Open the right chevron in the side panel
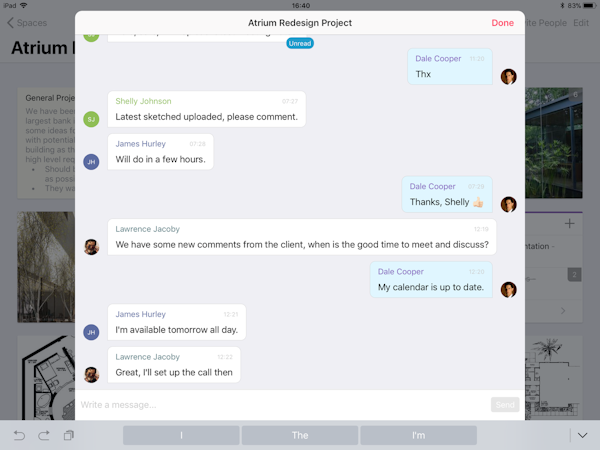 pos(563,311)
